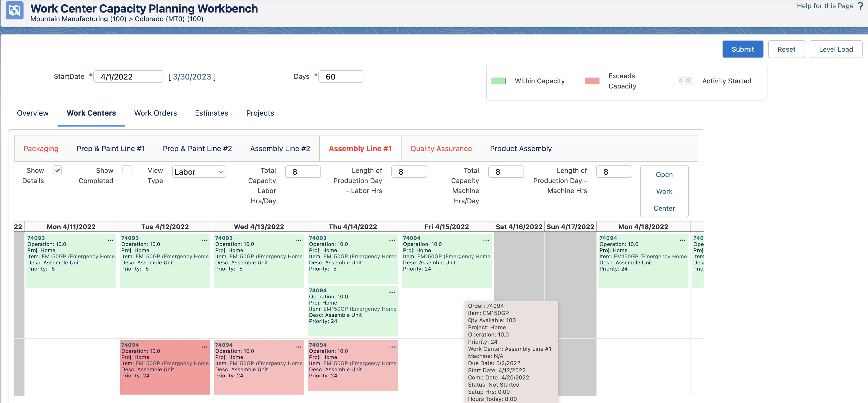Switch to the Work Orders tab
The image size is (868, 403).
pos(155,113)
